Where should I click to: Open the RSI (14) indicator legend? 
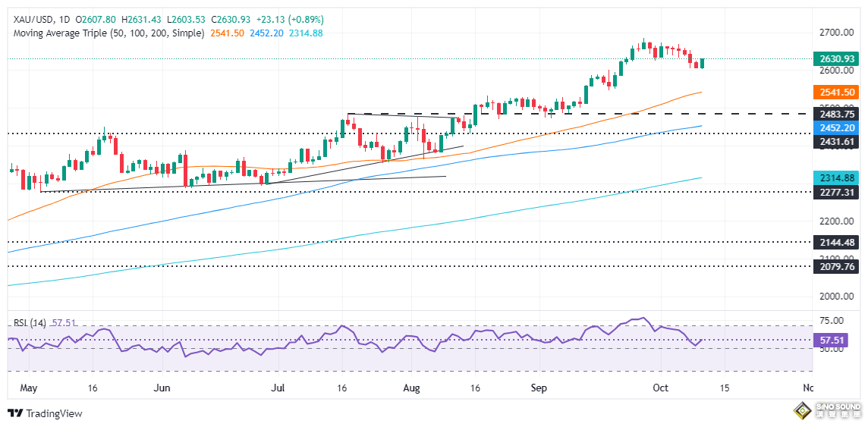(x=28, y=322)
